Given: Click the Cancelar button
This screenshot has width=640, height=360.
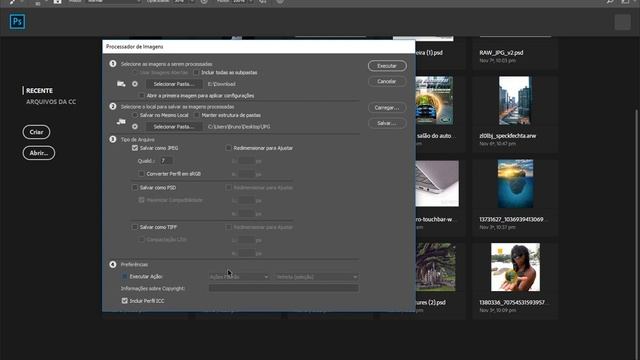Looking at the screenshot, I should [x=387, y=81].
